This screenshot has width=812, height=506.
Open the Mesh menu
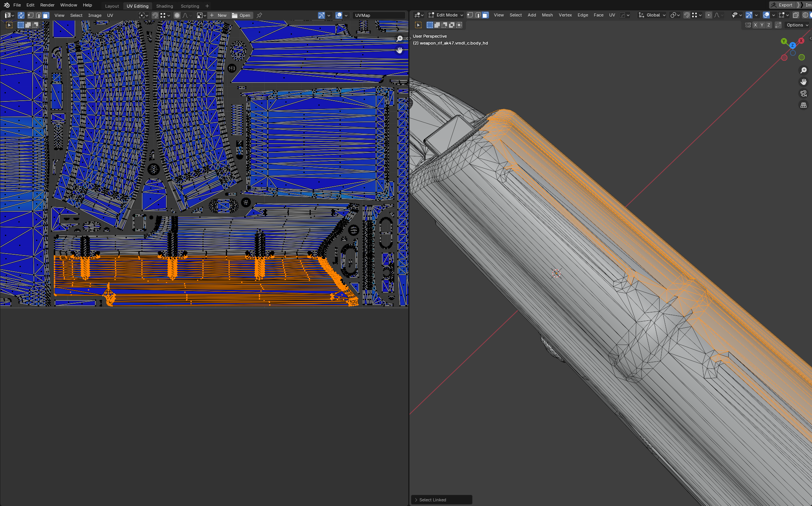click(x=547, y=15)
